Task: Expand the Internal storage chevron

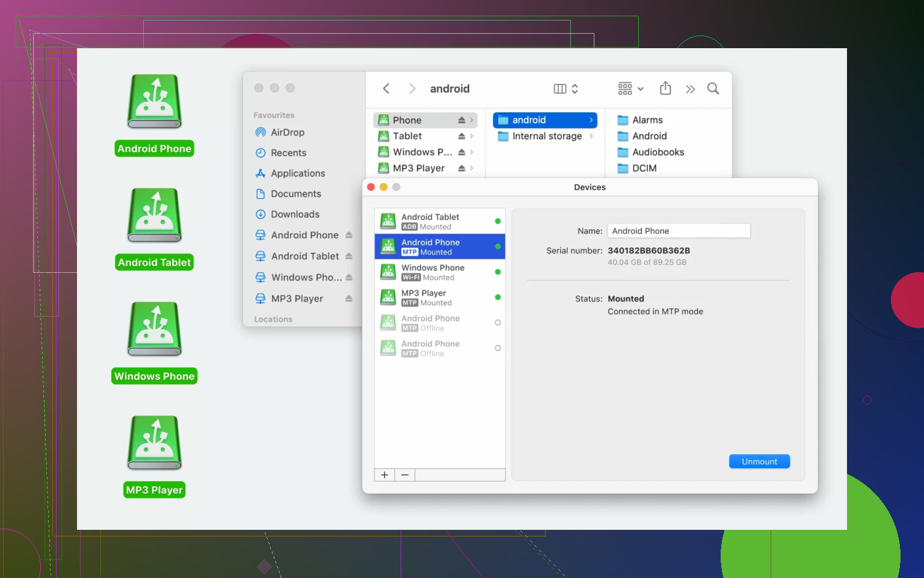Action: [591, 136]
